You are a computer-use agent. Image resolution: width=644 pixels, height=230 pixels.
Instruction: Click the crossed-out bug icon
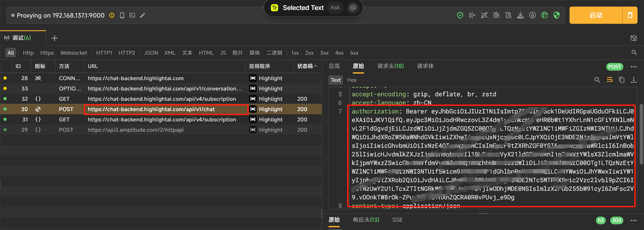point(496,15)
